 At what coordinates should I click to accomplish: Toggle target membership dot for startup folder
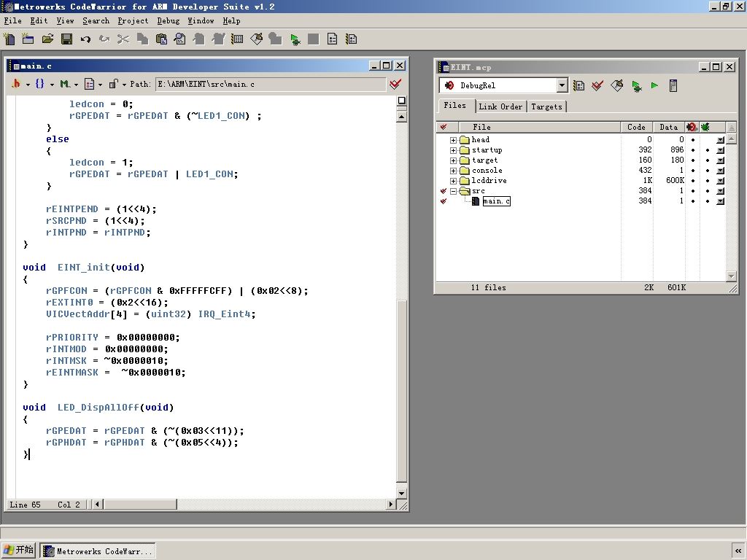pos(693,150)
